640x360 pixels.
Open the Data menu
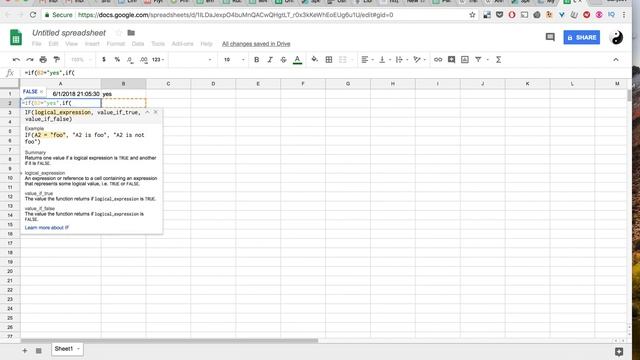(138, 44)
